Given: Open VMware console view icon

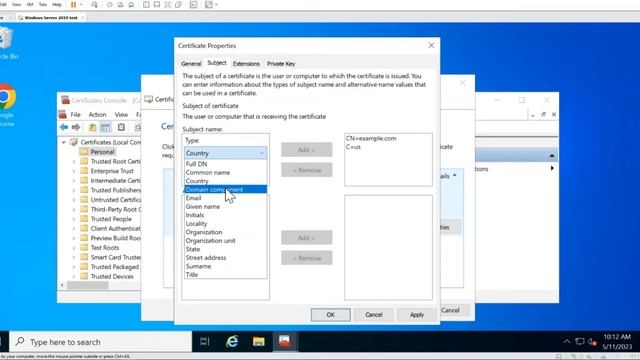Looking at the screenshot, I should tap(193, 5).
